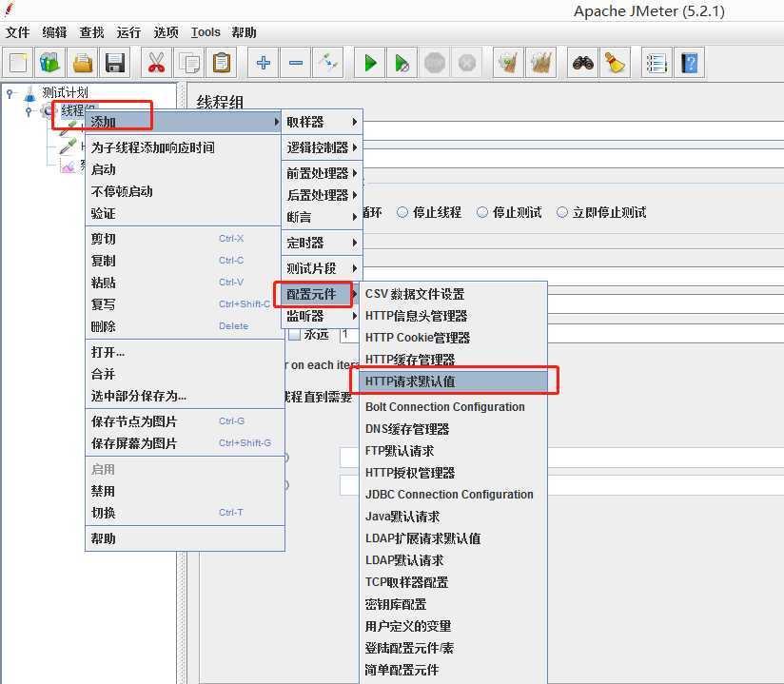Expand the 测试片段 submenu
Screen dimensions: 784x684
click(x=322, y=268)
